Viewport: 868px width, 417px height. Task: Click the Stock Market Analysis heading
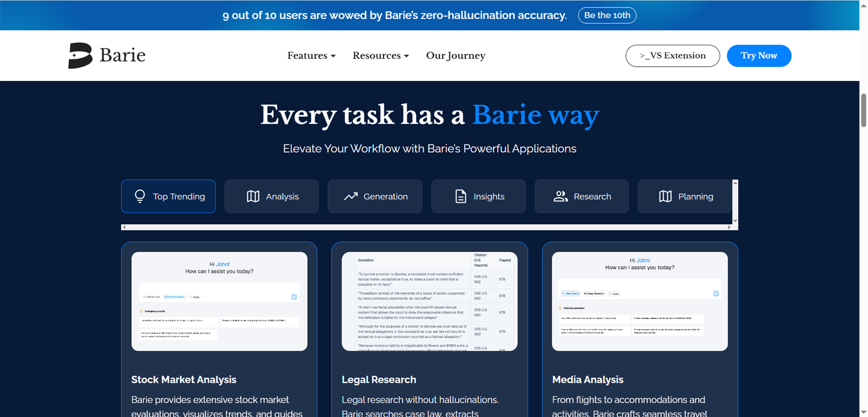click(184, 380)
